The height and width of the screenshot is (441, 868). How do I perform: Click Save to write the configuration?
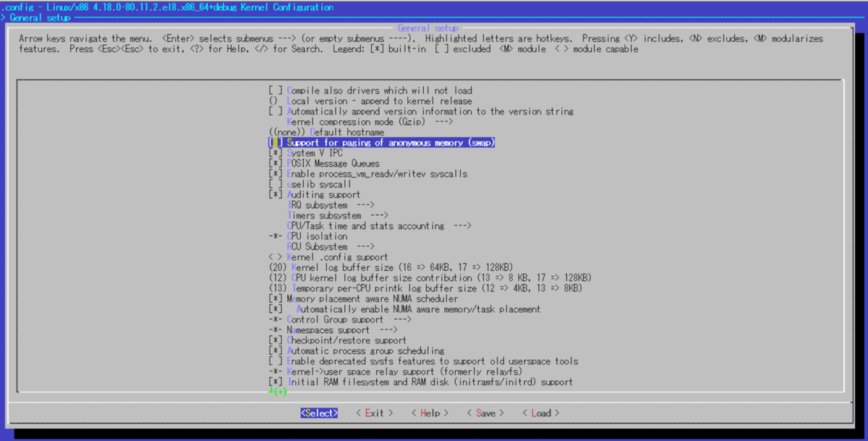pyautogui.click(x=485, y=413)
